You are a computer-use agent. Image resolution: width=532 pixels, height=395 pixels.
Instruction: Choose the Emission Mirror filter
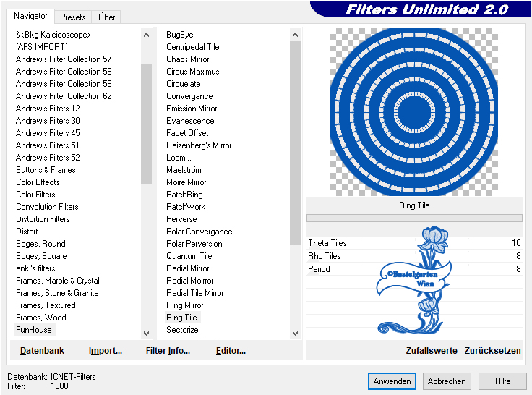[192, 109]
